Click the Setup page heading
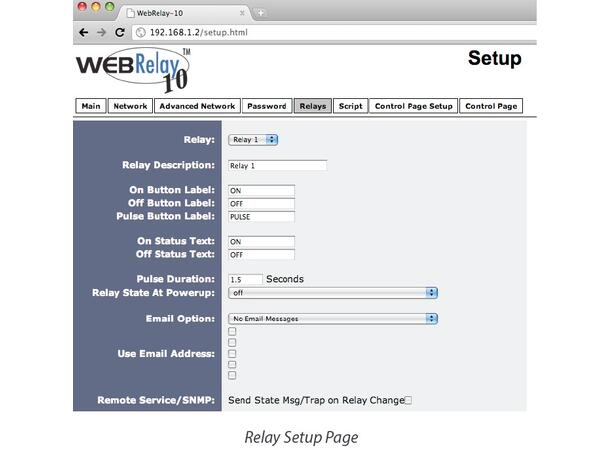The width and height of the screenshot is (610, 450). pyautogui.click(x=494, y=58)
